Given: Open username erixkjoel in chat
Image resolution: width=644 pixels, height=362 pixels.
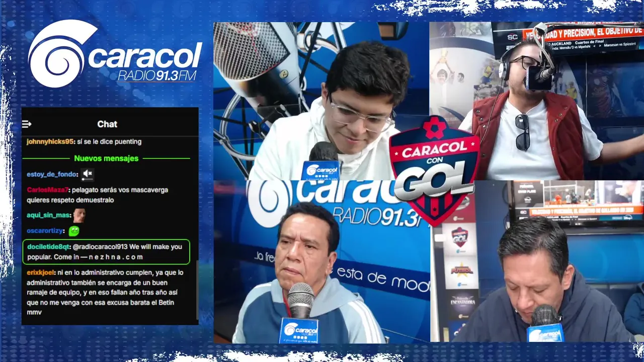Looking at the screenshot, I should click(41, 273).
